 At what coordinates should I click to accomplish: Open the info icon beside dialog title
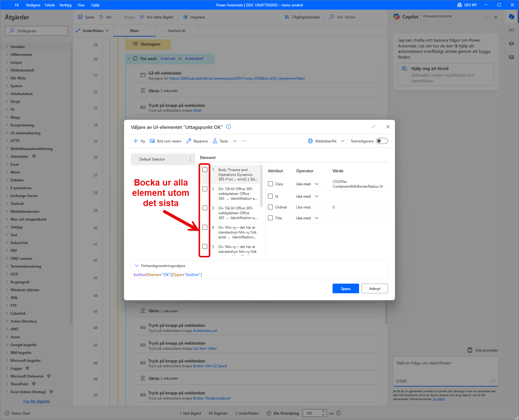pyautogui.click(x=229, y=127)
